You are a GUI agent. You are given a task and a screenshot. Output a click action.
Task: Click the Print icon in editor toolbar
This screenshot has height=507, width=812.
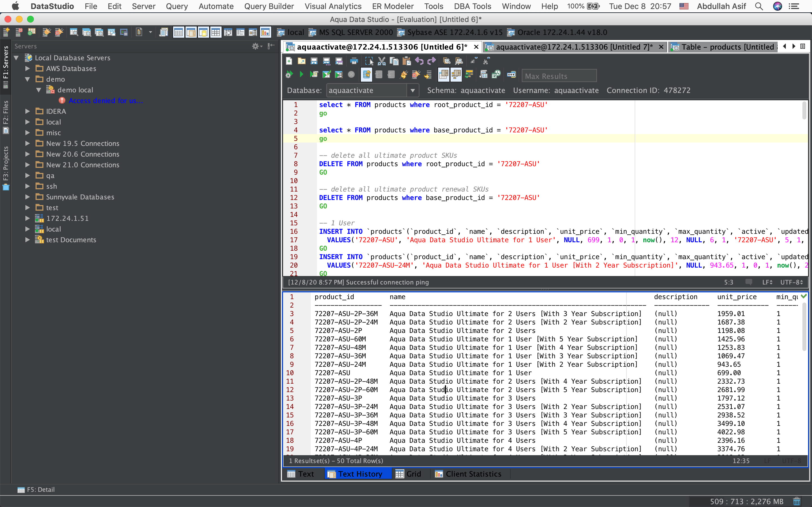[354, 61]
